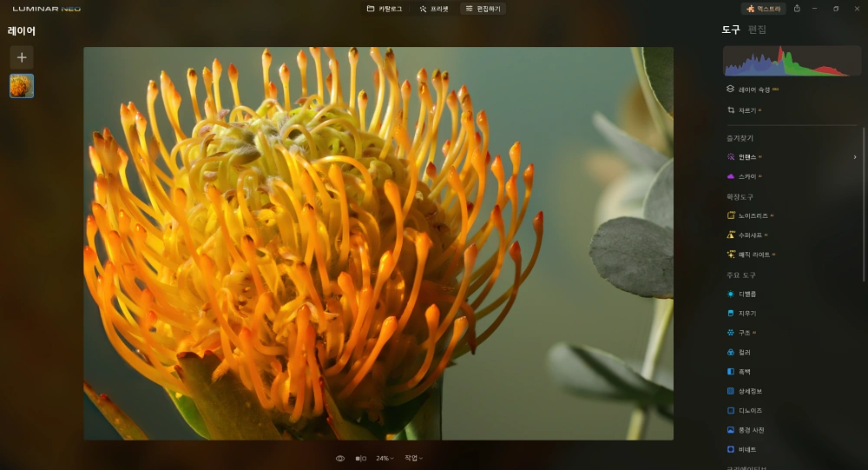Viewport: 868px width, 470px height.
Task: Open the 작업 actions dropdown
Action: click(x=413, y=458)
